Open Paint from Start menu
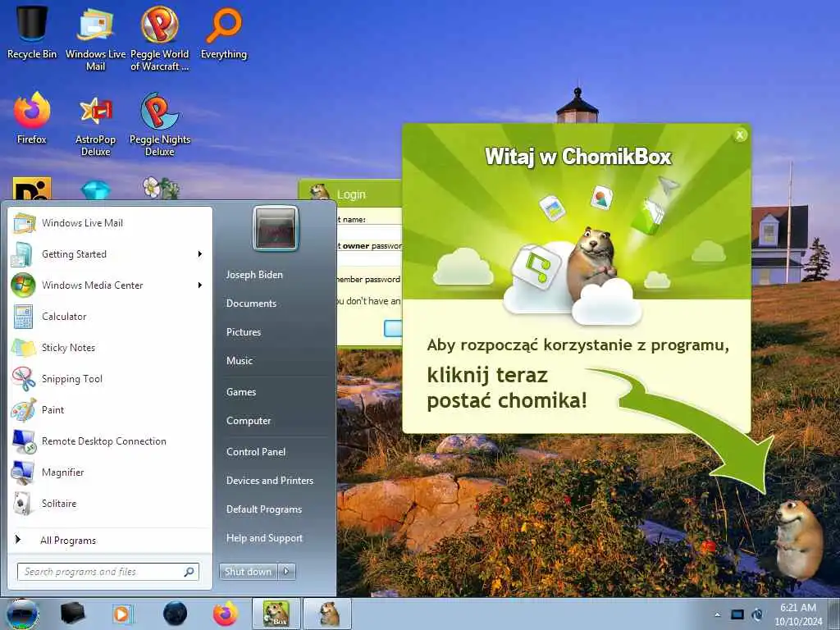 point(110,409)
